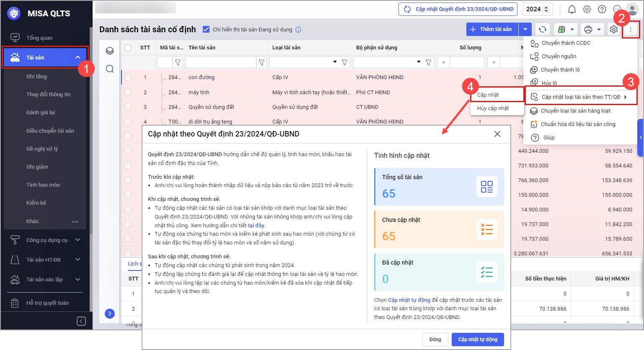Click the Tên tài sản filter input
Screen dimensions: 644x350
pos(220,62)
